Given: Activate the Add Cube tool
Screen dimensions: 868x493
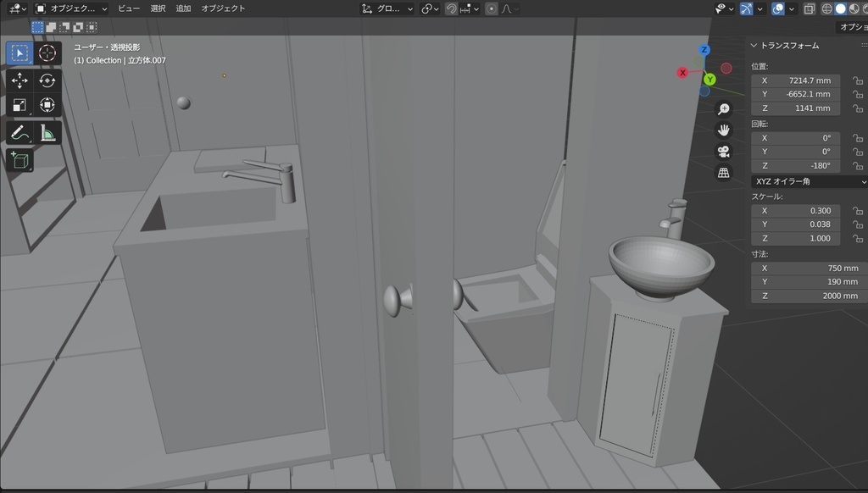Looking at the screenshot, I should 19,160.
